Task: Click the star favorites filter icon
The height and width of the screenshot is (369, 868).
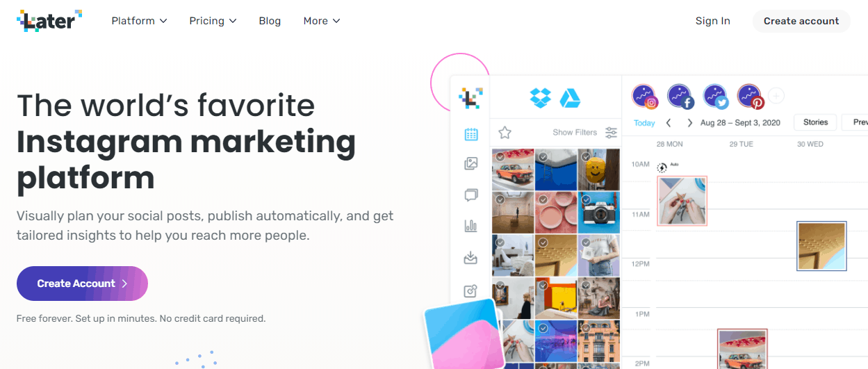Action: click(505, 132)
